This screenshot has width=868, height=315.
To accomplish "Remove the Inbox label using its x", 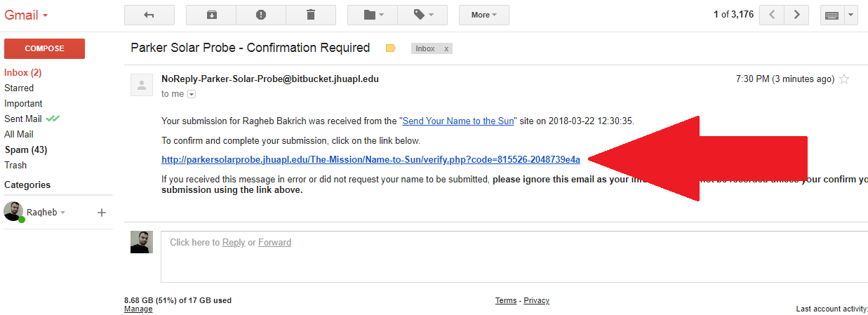I will coord(446,49).
